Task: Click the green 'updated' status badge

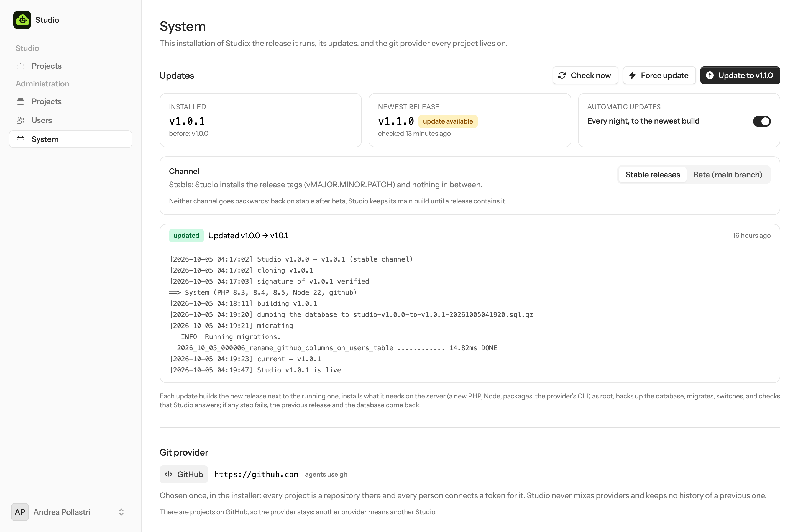Action: tap(186, 236)
